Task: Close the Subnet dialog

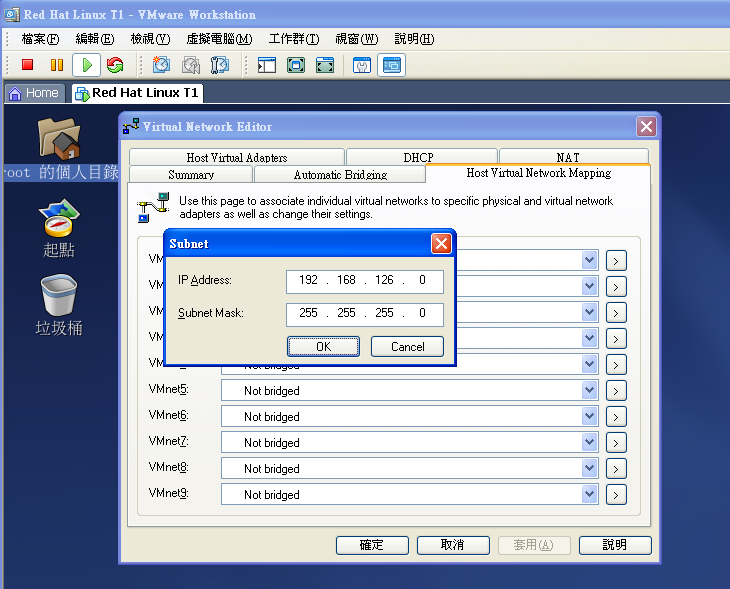Action: click(x=441, y=244)
